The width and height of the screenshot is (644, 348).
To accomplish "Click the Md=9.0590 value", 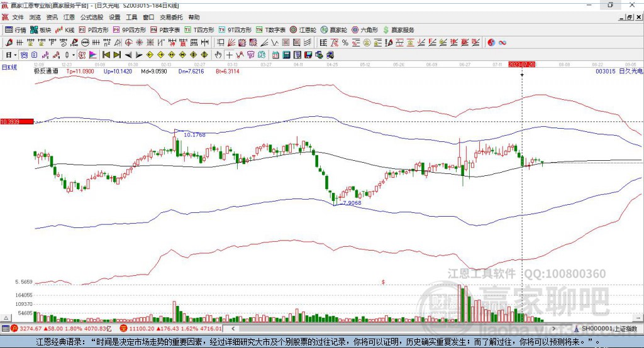I will (x=154, y=71).
